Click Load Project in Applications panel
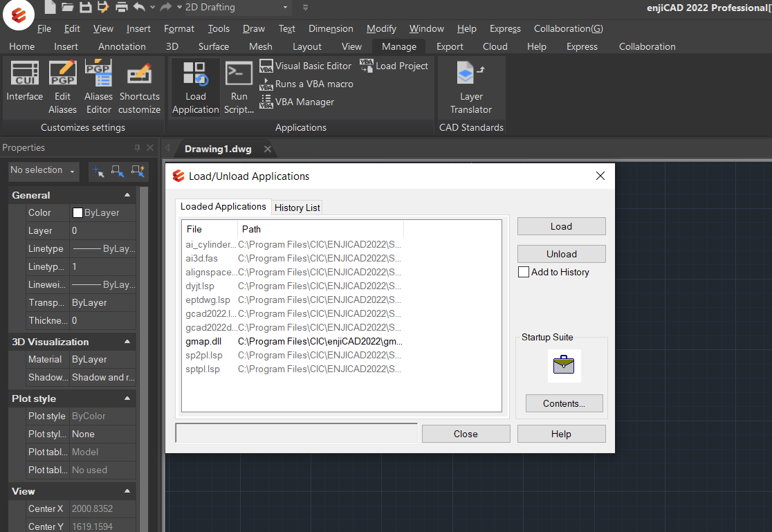This screenshot has height=532, width=772. pos(394,66)
